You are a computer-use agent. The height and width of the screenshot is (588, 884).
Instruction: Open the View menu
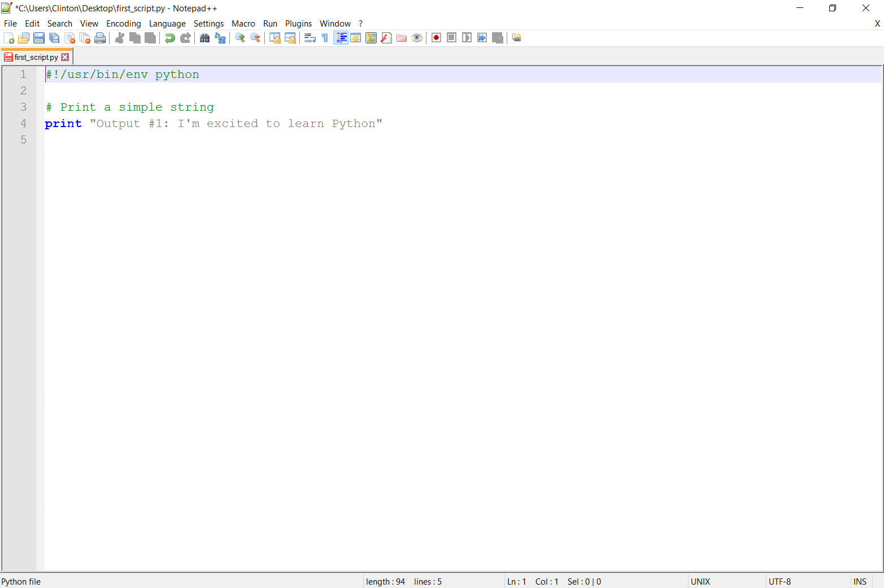(x=89, y=24)
